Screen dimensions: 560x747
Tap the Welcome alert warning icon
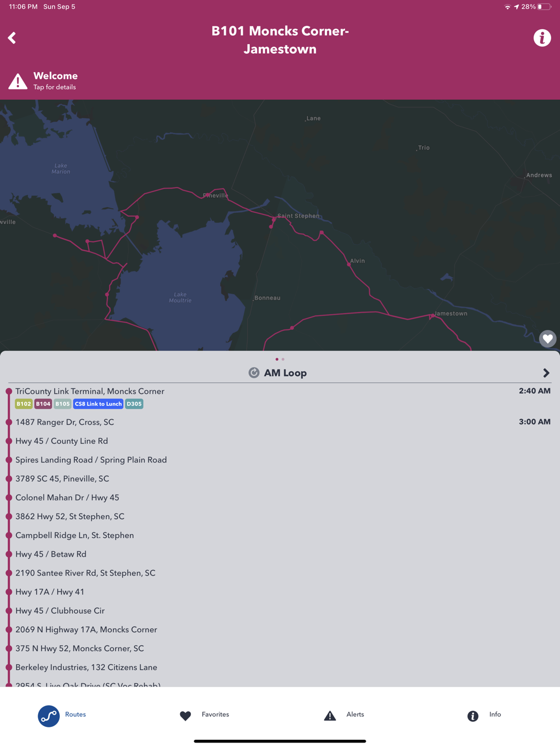click(18, 81)
